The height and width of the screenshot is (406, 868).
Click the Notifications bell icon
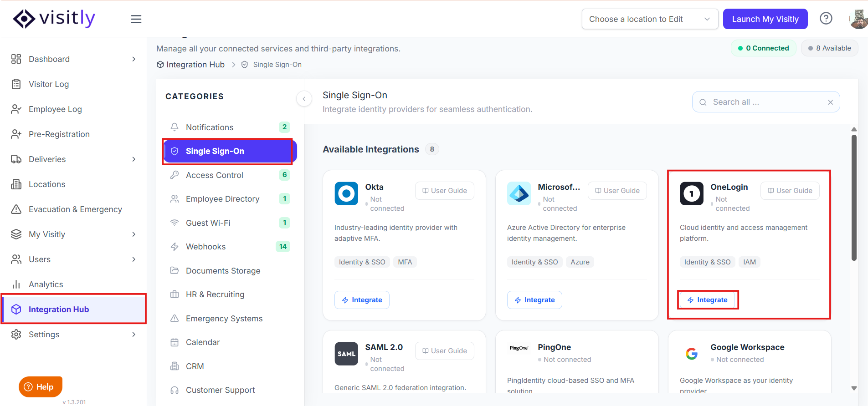click(175, 127)
